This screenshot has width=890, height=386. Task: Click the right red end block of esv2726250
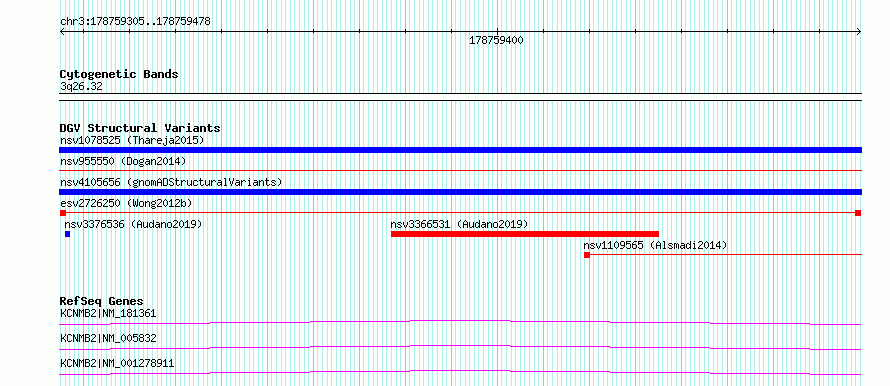858,213
